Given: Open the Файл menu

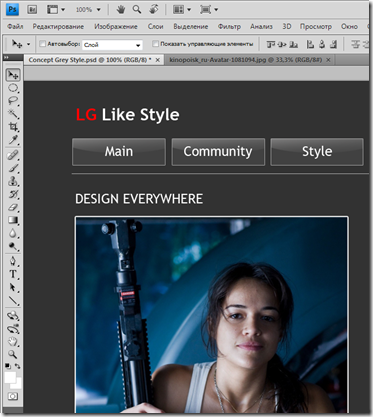Looking at the screenshot, I should click(x=15, y=26).
